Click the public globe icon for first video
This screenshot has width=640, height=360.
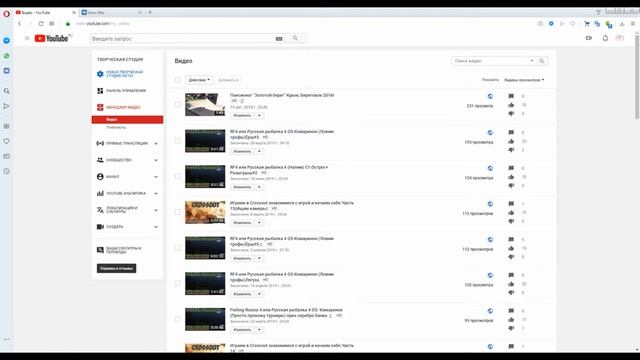490,96
